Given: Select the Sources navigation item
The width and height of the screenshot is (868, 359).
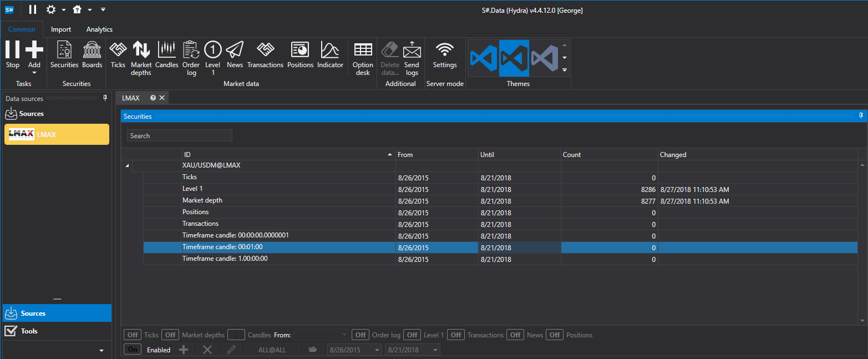Looking at the screenshot, I should 57,314.
